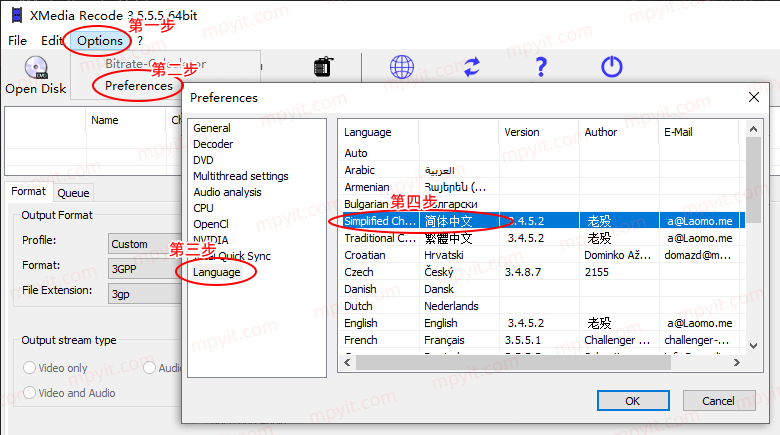Screen dimensions: 780x435
Task: Click the blue power exit icon
Action: (x=611, y=67)
